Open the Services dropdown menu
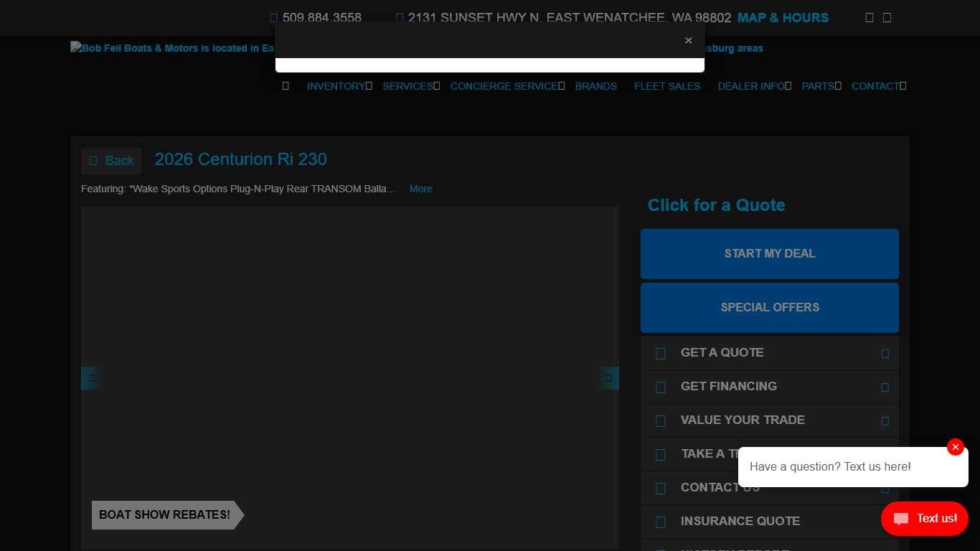Image resolution: width=980 pixels, height=551 pixels. click(410, 86)
